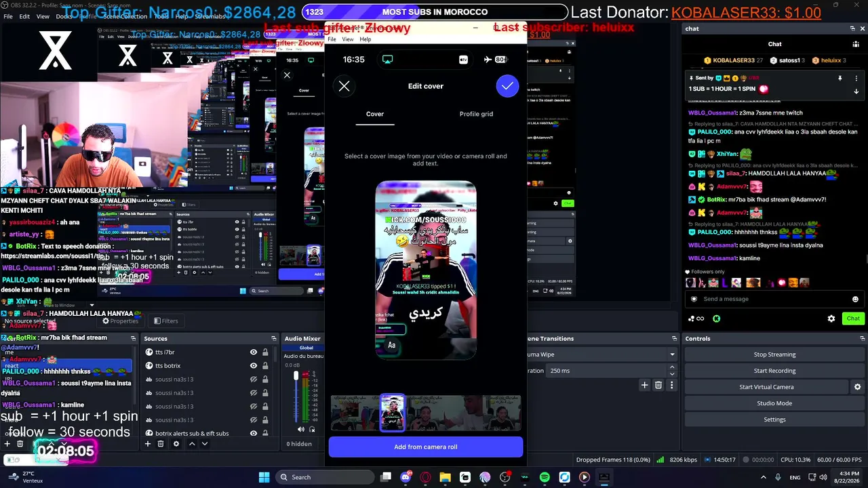Click Stop Streaming button

[x=774, y=354]
